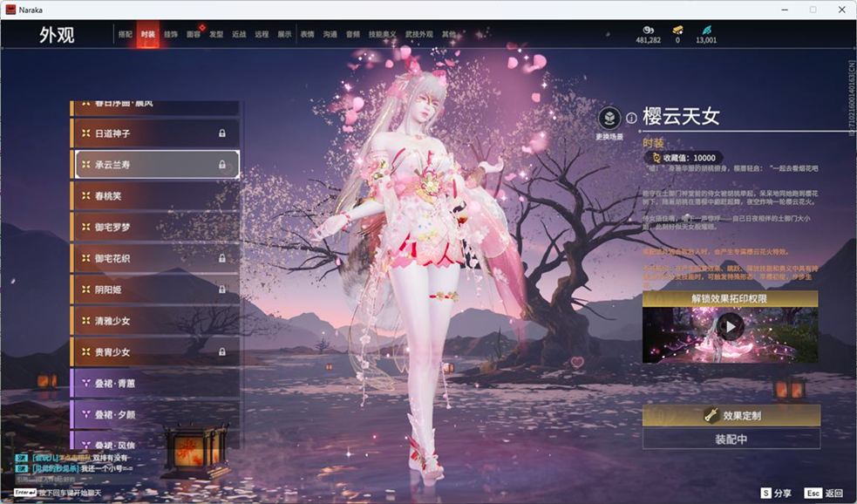Select the 承云兰寿 outfit
This screenshot has width=857, height=504.
click(157, 165)
